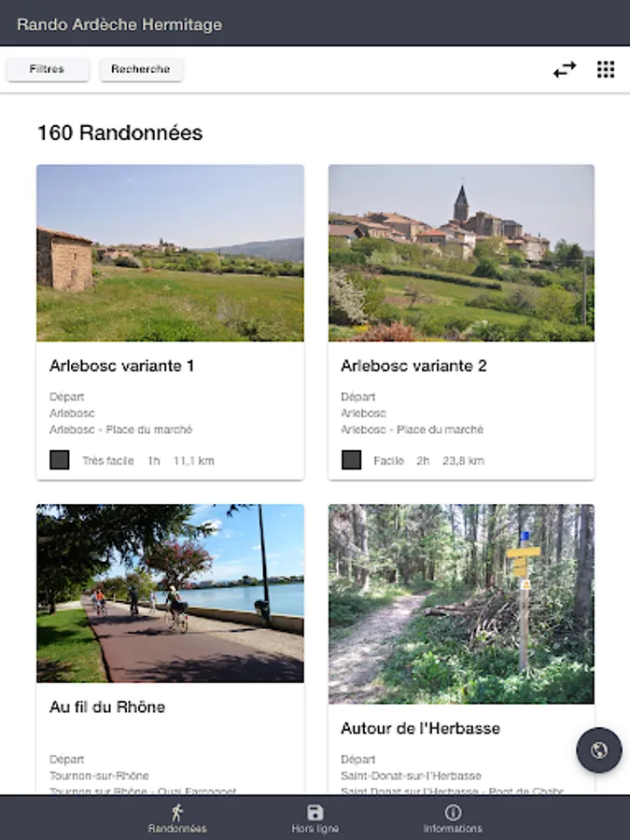Viewport: 630px width, 840px height.
Task: Open Arlebosc variante 2 village photo
Action: [x=461, y=253]
